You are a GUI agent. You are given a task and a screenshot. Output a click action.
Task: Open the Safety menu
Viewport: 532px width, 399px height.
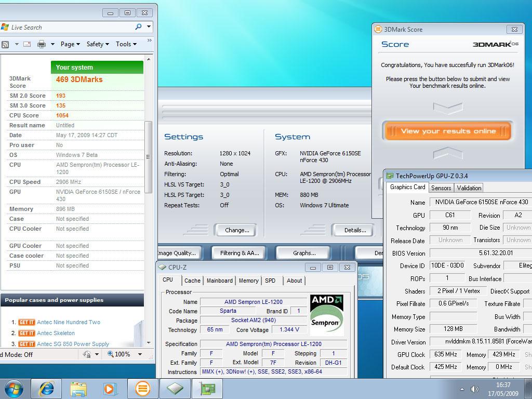pyautogui.click(x=98, y=44)
